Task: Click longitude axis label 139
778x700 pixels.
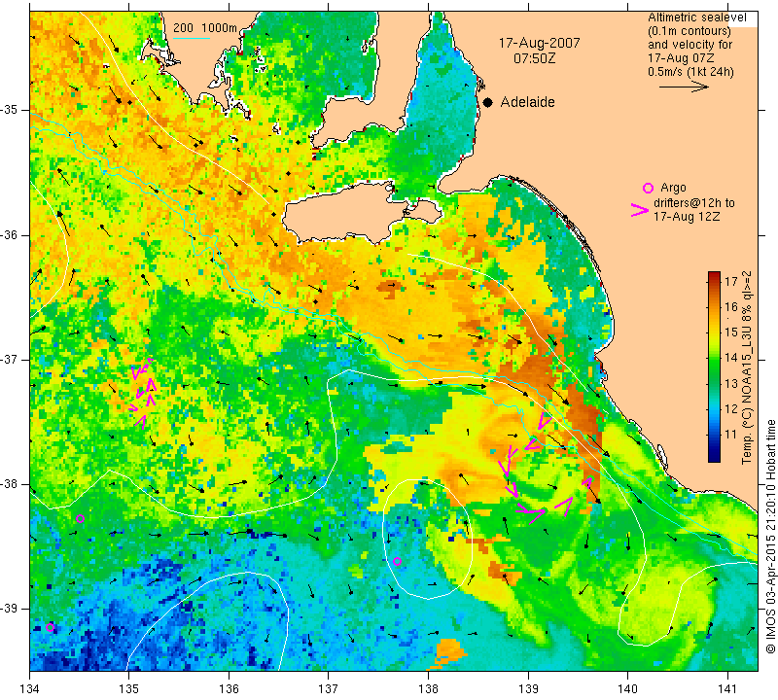Action: click(x=528, y=688)
